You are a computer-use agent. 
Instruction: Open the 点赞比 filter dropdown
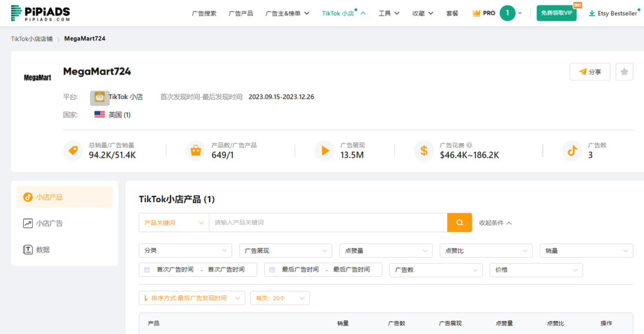[x=486, y=250]
